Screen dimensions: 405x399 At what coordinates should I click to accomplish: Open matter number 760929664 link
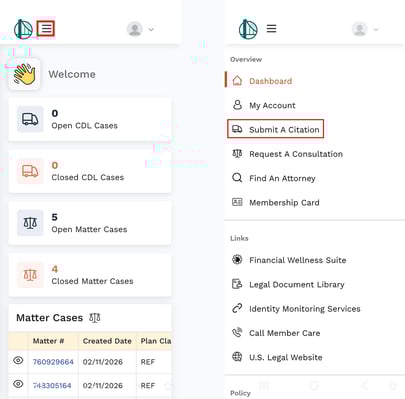pos(53,362)
